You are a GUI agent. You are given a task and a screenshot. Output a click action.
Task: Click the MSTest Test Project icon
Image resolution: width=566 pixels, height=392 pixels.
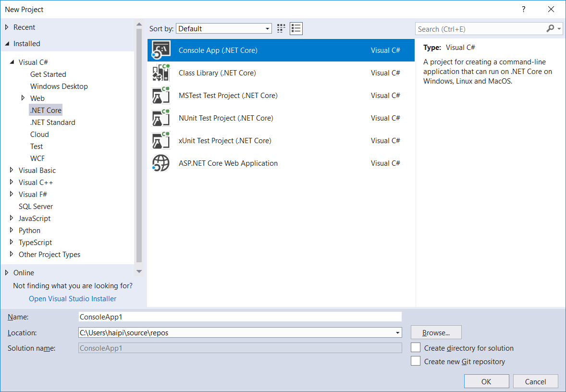[161, 96]
